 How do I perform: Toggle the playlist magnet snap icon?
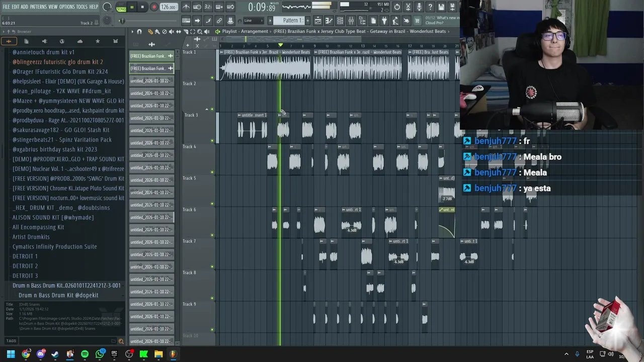click(139, 32)
